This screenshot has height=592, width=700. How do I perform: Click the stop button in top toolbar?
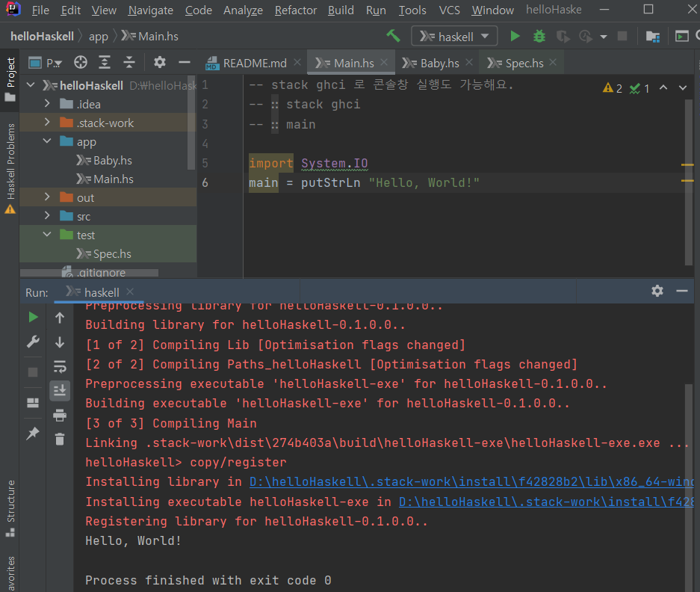pos(622,36)
